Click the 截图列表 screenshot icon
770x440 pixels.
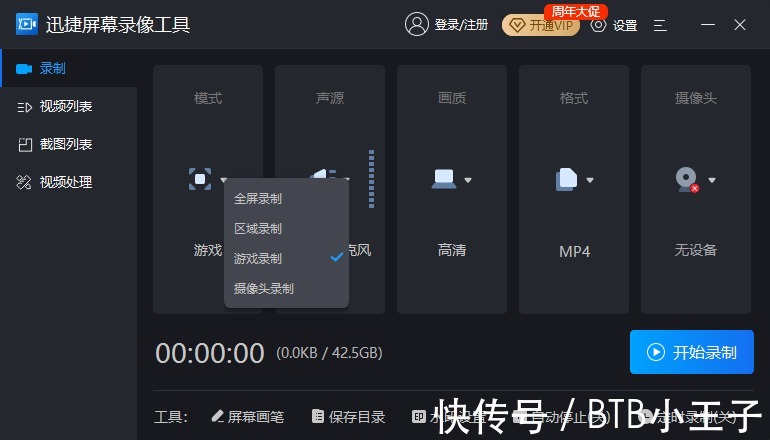coord(25,144)
